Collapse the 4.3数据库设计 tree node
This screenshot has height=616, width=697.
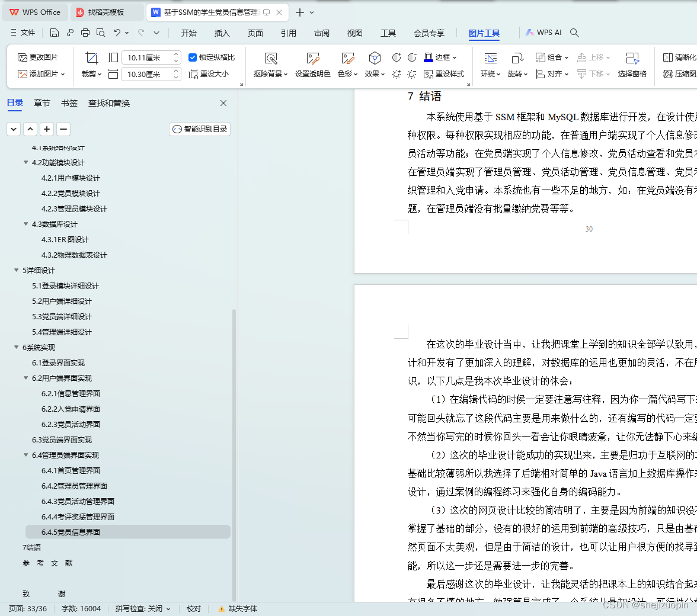[26, 224]
